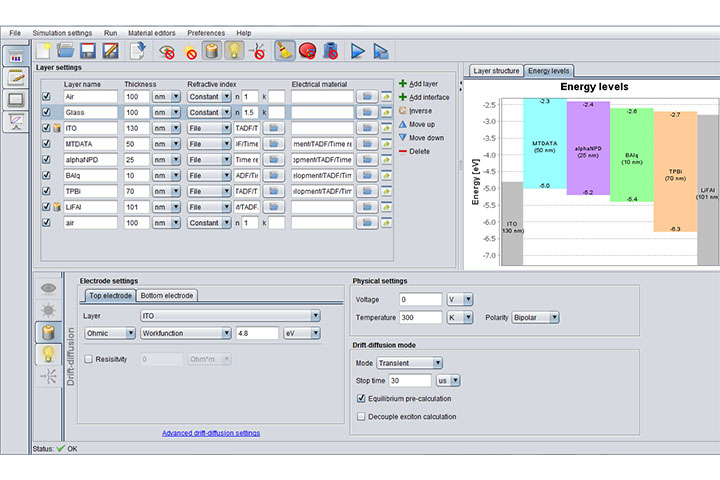Open the Simulation settings menu
Image resolution: width=720 pixels, height=480 pixels.
(62, 33)
